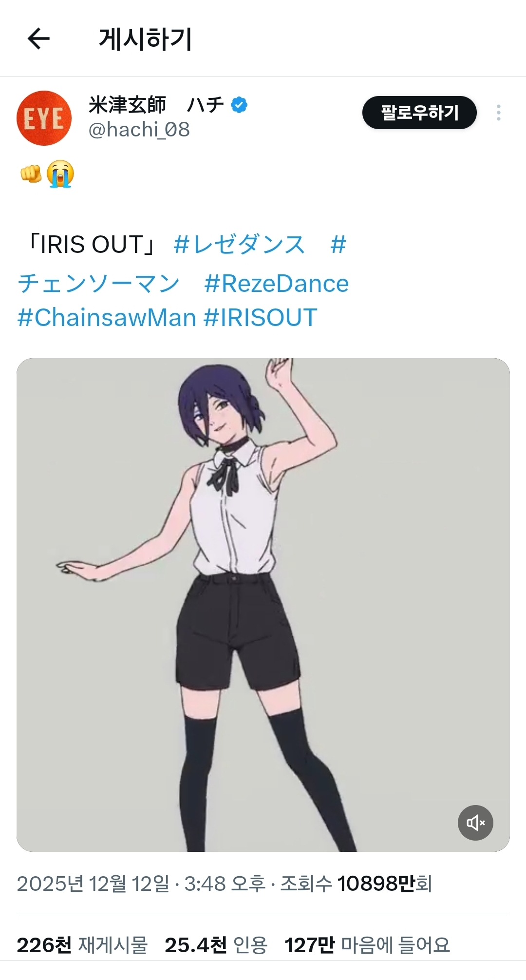526x980 pixels.
Task: View the 25.4천 인용 quotes list
Action: click(216, 945)
